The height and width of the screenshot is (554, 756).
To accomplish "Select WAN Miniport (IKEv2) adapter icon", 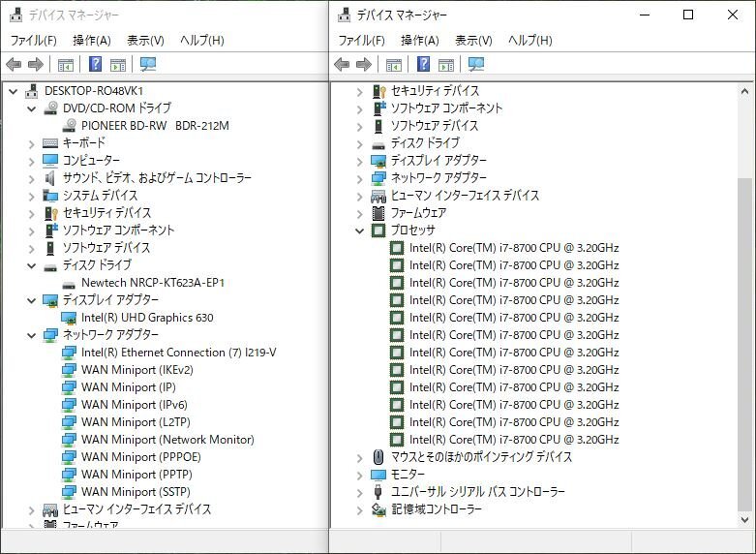I will [69, 370].
